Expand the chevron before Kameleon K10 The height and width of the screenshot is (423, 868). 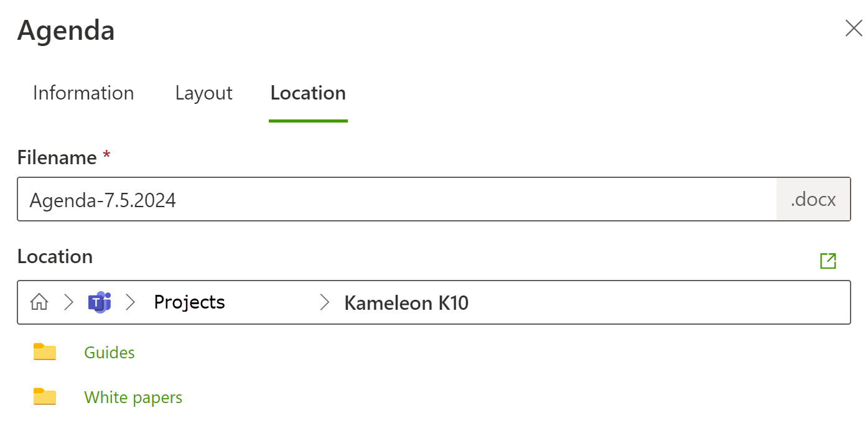pos(324,302)
